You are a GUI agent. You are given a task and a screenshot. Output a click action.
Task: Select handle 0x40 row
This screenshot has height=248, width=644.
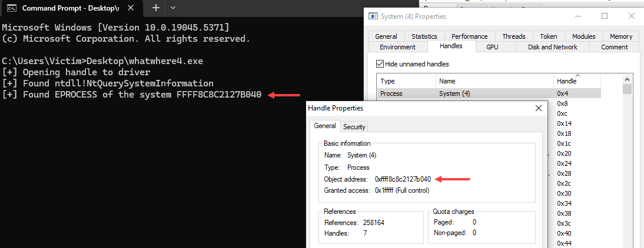pyautogui.click(x=563, y=233)
